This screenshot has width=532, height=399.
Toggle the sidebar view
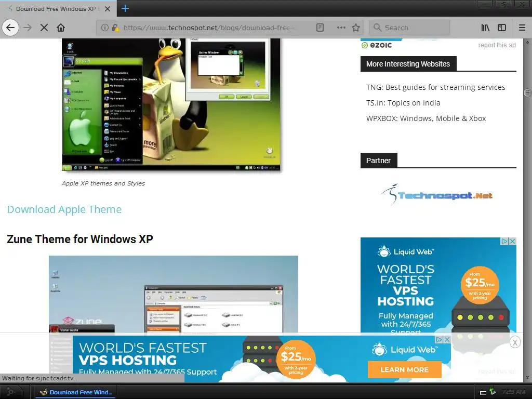[x=502, y=28]
